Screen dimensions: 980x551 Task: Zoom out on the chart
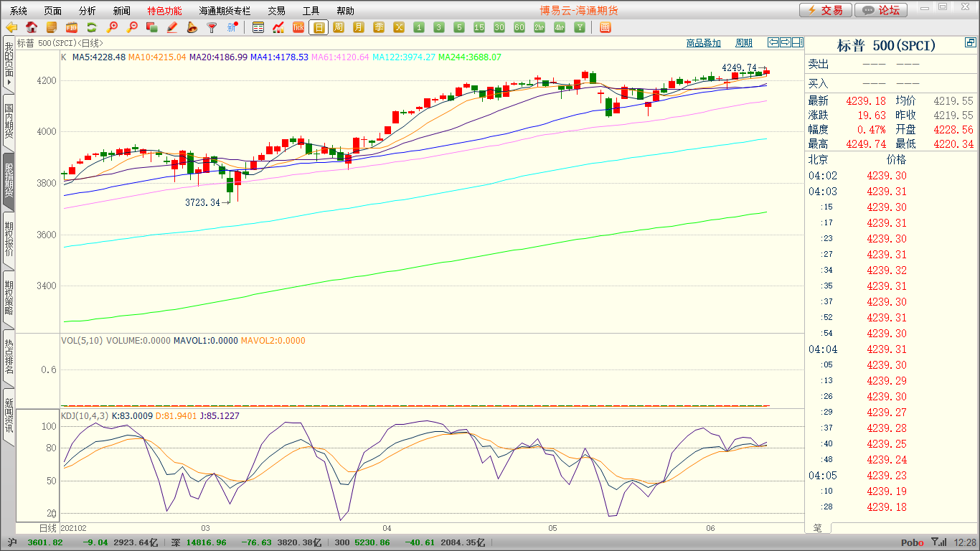[132, 28]
